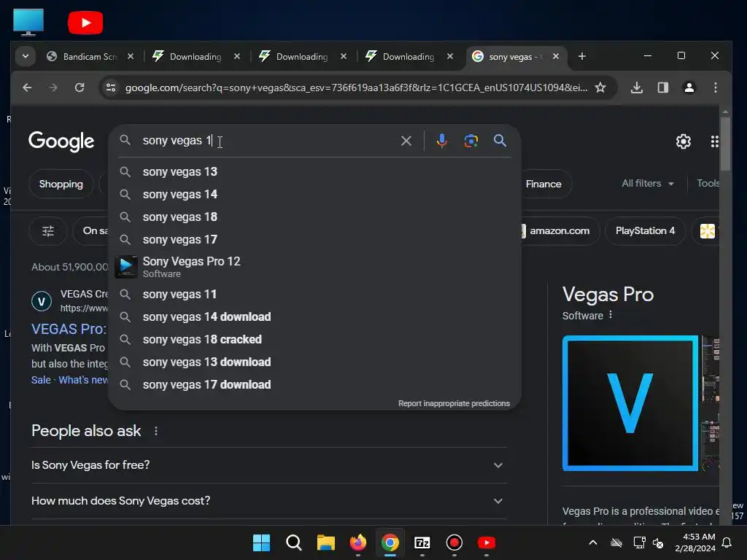This screenshot has height=560, width=747.
Task: Open Chrome profile avatar menu
Action: [x=689, y=87]
